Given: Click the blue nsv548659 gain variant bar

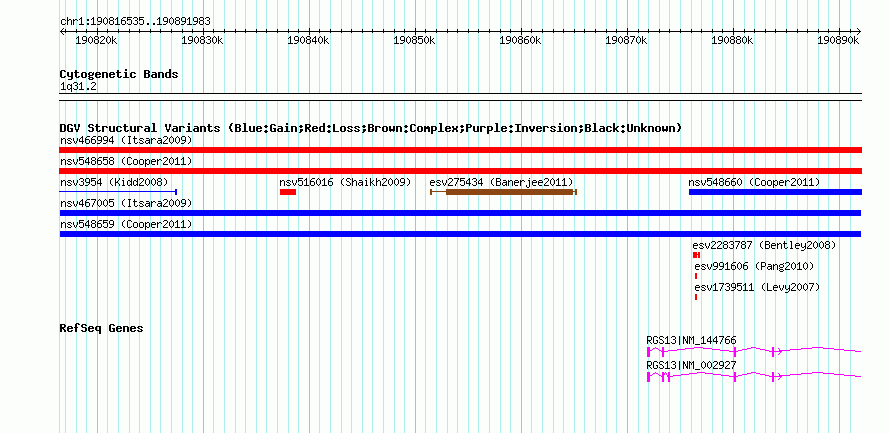Looking at the screenshot, I should [x=460, y=234].
